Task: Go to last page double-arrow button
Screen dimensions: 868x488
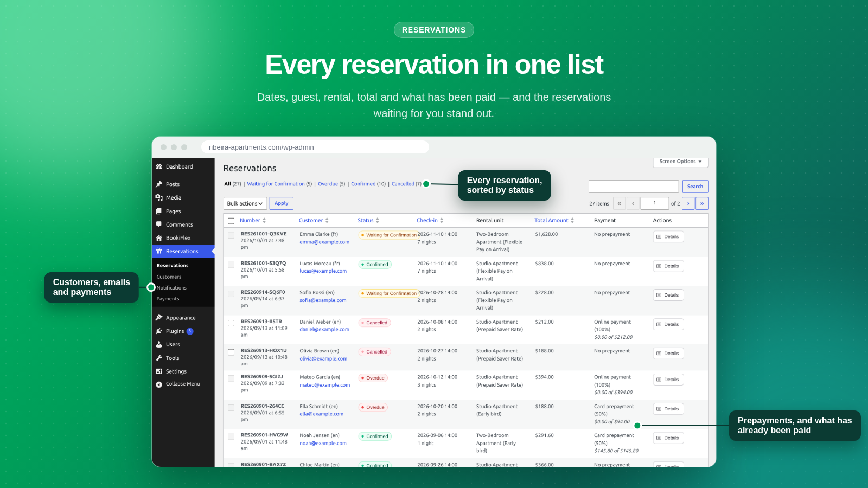Action: click(x=702, y=203)
